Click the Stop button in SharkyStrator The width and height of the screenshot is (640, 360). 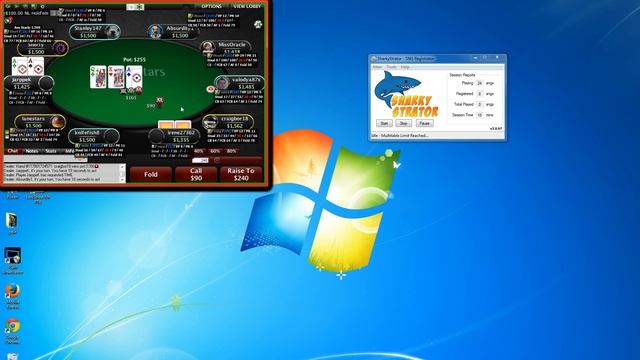click(x=403, y=123)
